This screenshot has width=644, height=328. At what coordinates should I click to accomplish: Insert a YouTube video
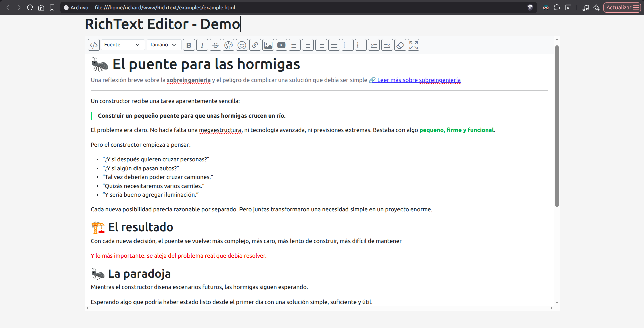coord(281,45)
